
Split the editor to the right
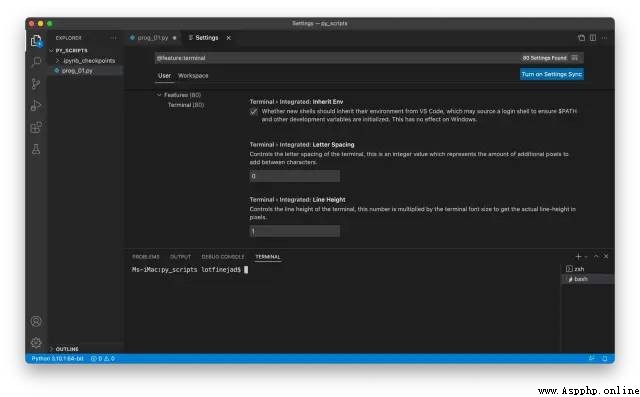[593, 38]
